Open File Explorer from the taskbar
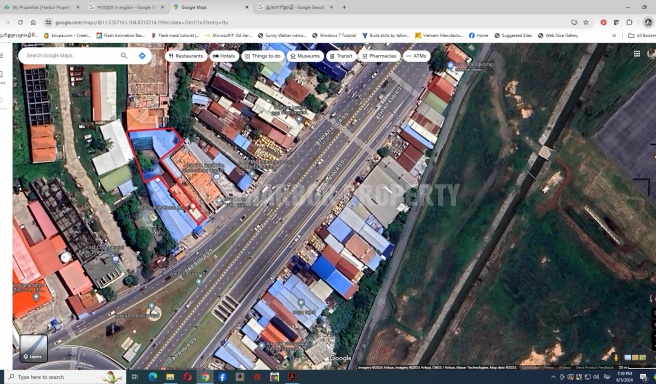 [x=170, y=377]
